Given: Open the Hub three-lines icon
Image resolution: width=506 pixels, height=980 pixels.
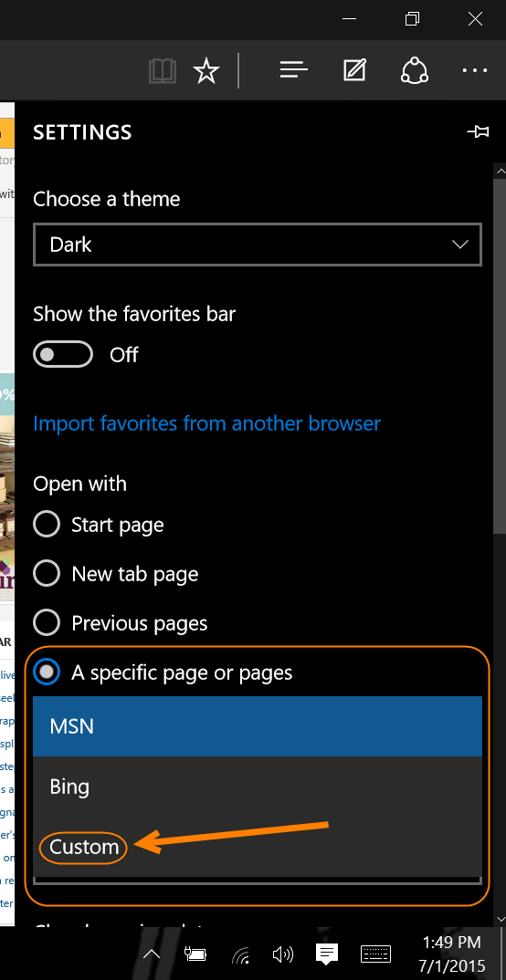Looking at the screenshot, I should coord(293,70).
